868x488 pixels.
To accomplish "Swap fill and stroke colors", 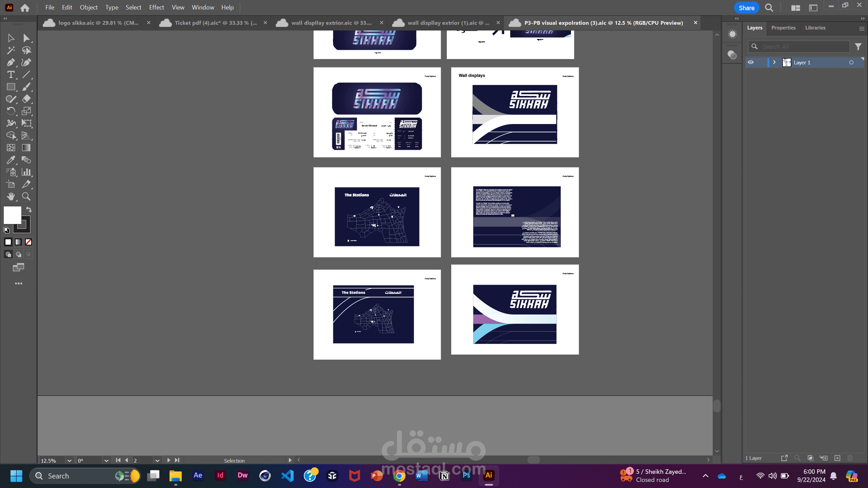I will [29, 209].
